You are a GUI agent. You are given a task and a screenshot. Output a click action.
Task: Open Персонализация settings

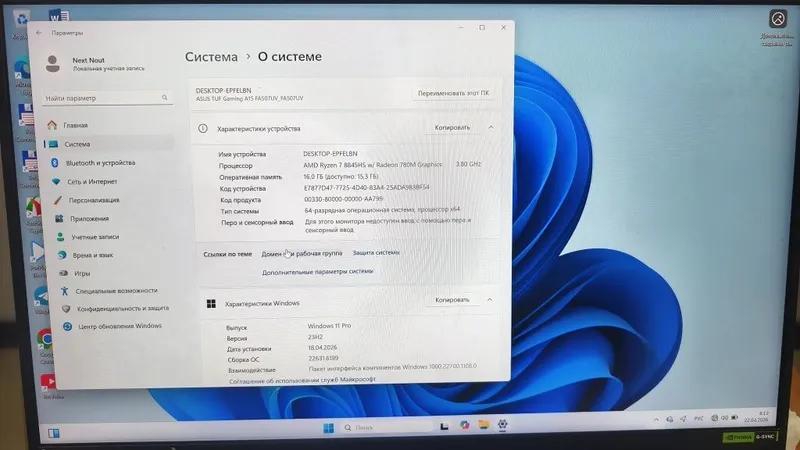[x=94, y=200]
